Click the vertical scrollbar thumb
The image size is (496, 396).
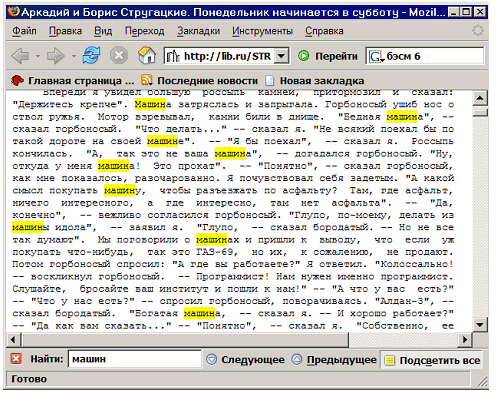pyautogui.click(x=480, y=112)
